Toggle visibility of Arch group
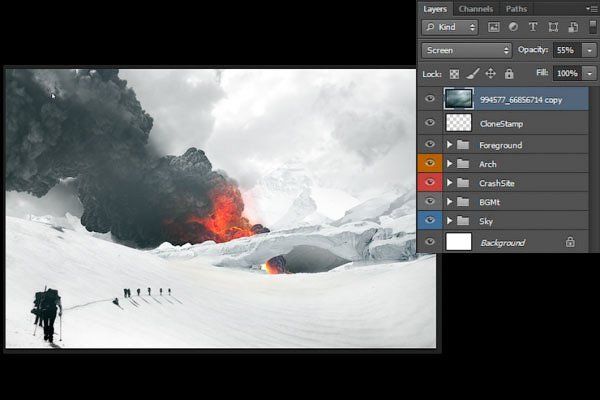This screenshot has width=600, height=400. pyautogui.click(x=430, y=163)
